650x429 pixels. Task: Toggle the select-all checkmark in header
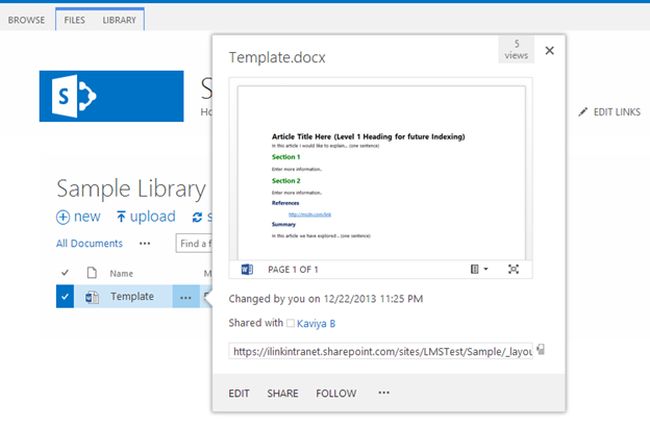(x=65, y=273)
